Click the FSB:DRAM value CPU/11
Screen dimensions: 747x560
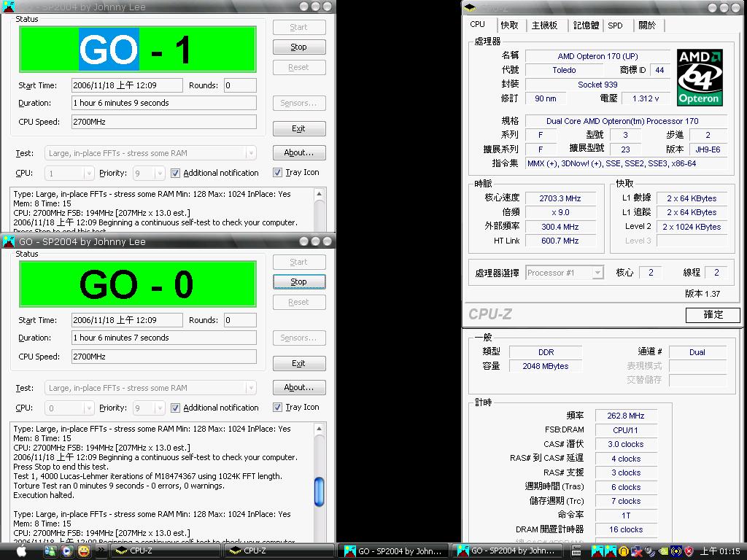(625, 430)
